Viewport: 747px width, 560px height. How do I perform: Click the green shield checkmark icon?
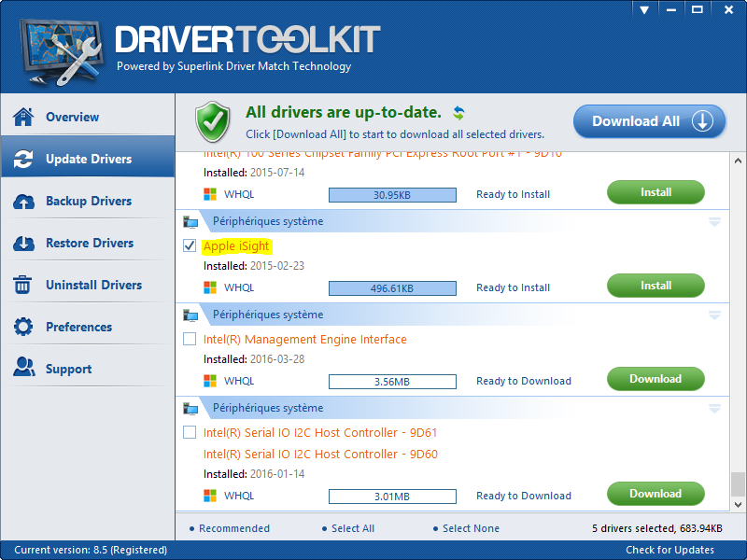coord(212,121)
